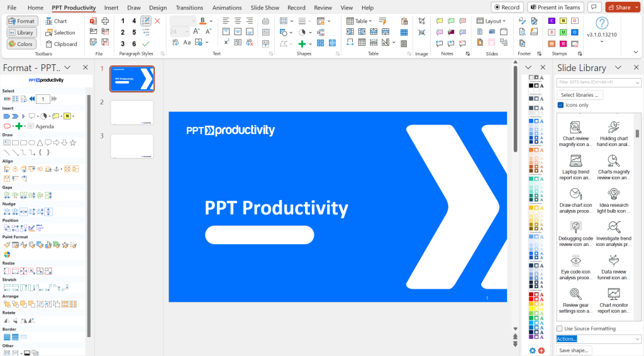Expand the version v3.1.0.13210 dropdown
The height and width of the screenshot is (356, 644).
[602, 42]
